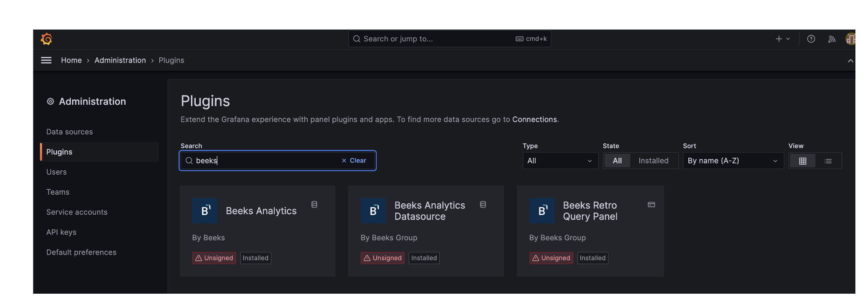Open the help question mark icon
Screen dimensions: 868x305
(811, 39)
